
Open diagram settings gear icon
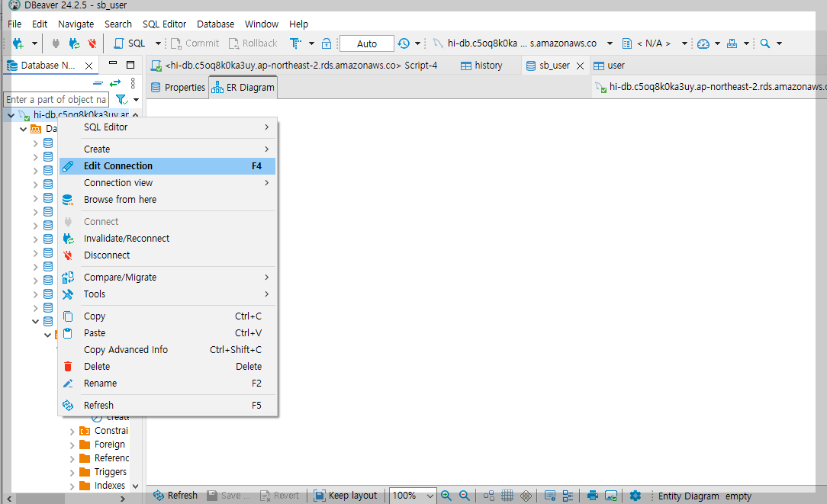coord(635,496)
